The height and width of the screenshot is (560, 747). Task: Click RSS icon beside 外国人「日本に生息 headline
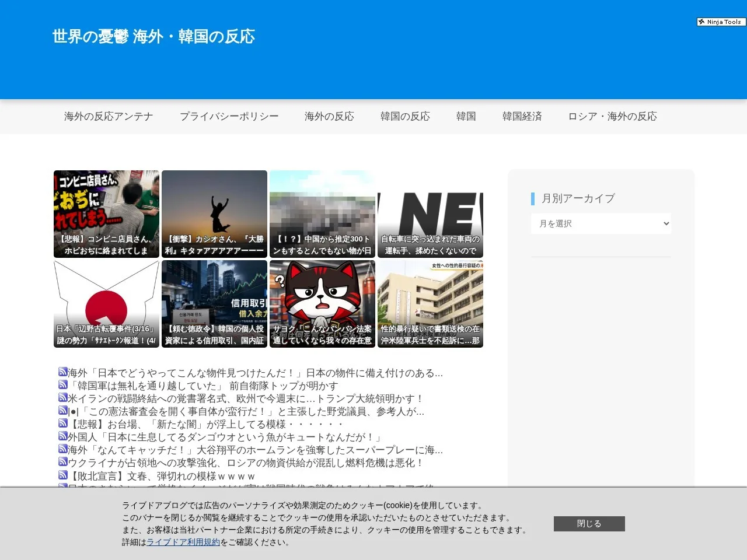pyautogui.click(x=63, y=436)
